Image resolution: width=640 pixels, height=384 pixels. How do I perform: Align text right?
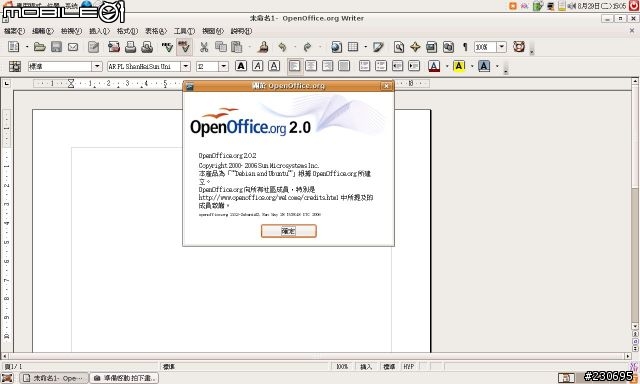click(x=327, y=66)
